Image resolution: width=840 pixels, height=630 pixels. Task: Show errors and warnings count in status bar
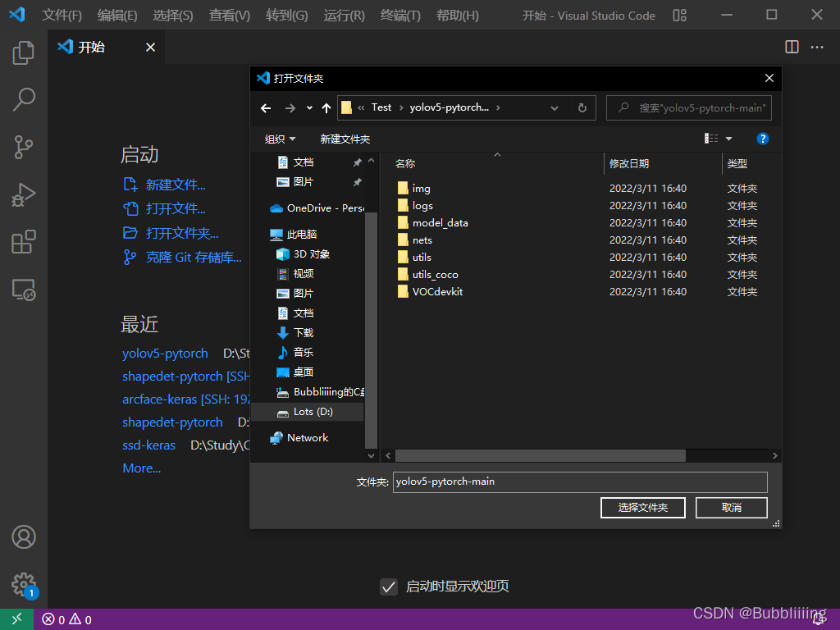click(67, 619)
